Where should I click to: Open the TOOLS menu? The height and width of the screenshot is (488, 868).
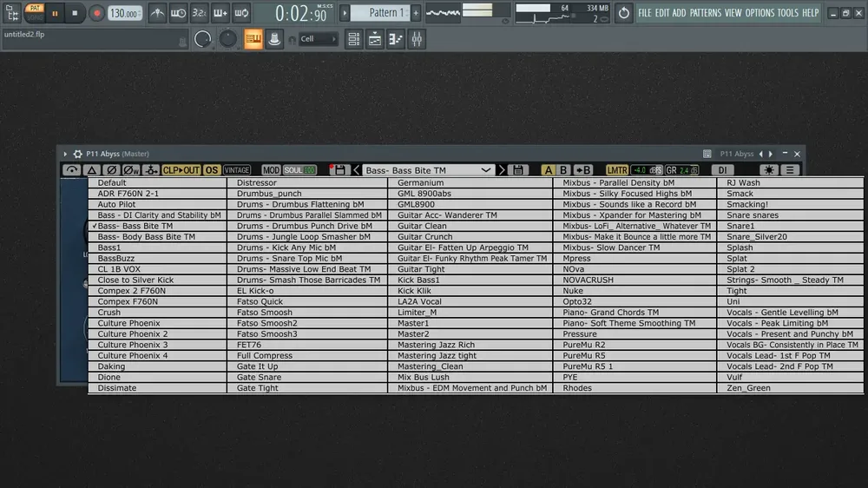click(x=788, y=13)
